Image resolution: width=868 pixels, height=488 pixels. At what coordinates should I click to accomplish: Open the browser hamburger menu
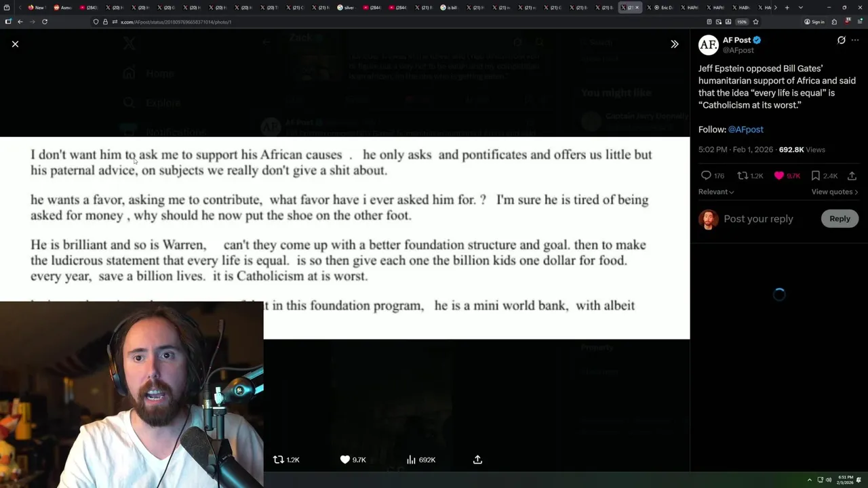[x=860, y=22]
